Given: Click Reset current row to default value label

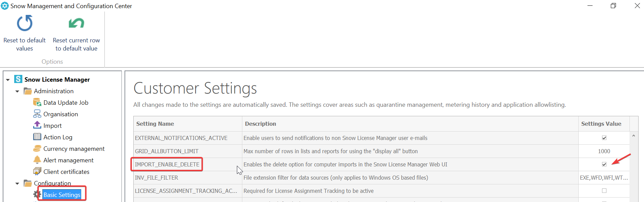Looking at the screenshot, I should 76,44.
